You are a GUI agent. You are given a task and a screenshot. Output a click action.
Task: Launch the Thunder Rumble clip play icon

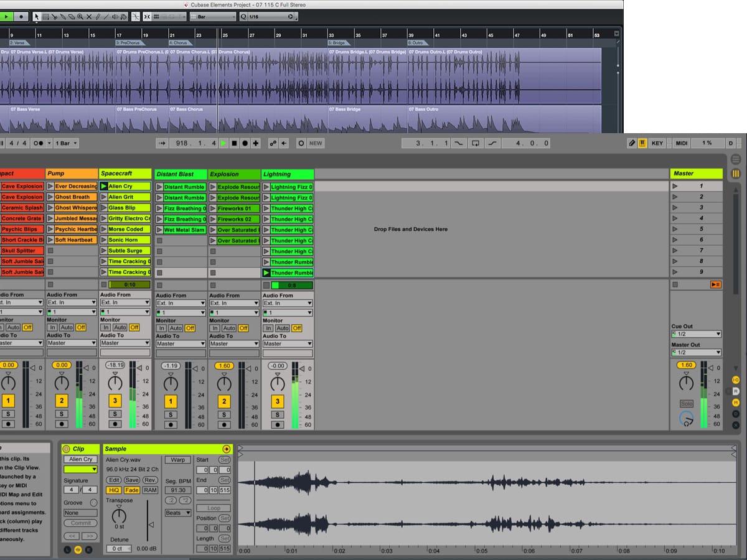(266, 273)
